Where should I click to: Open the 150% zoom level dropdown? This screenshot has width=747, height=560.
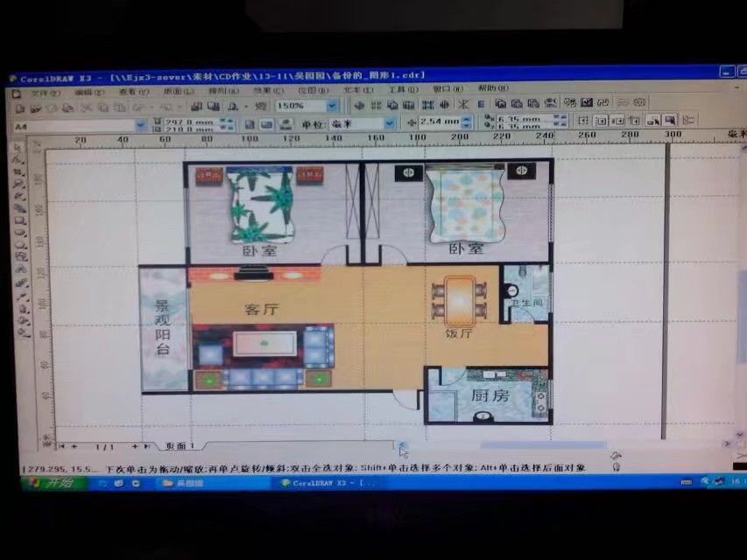pos(333,106)
